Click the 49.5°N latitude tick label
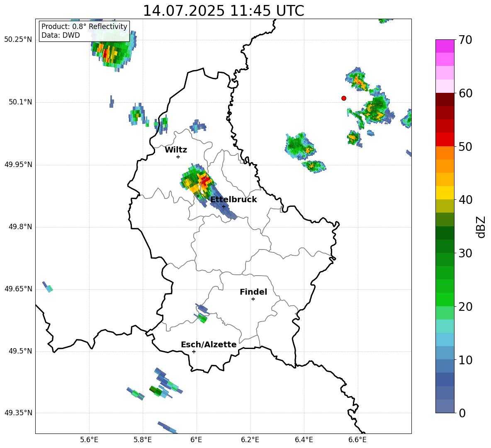The height and width of the screenshot is (448, 491). 20,351
